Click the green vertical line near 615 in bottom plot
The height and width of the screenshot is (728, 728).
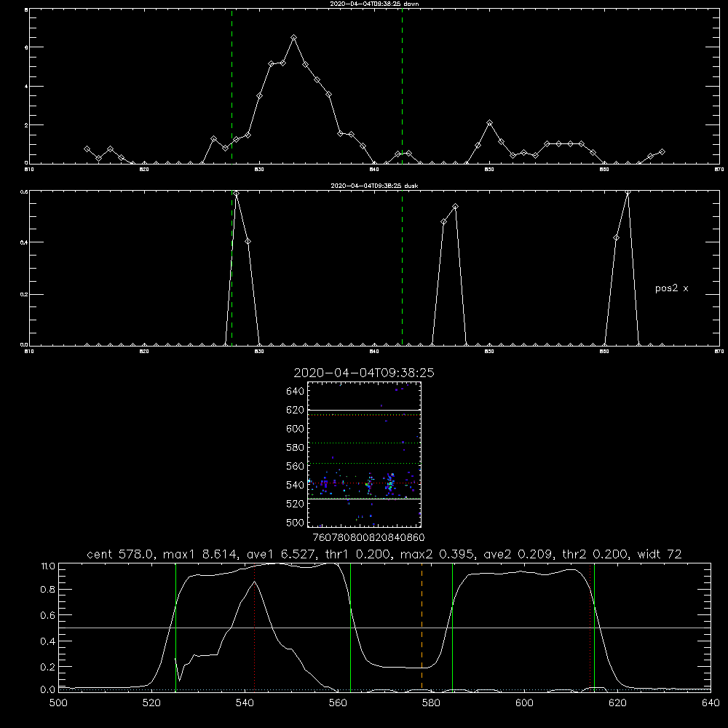pyautogui.click(x=594, y=627)
